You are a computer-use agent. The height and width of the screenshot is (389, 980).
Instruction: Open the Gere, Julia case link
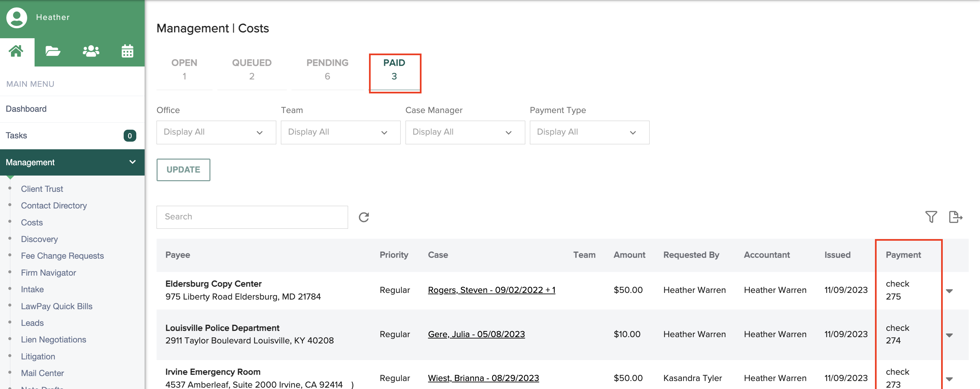point(476,334)
